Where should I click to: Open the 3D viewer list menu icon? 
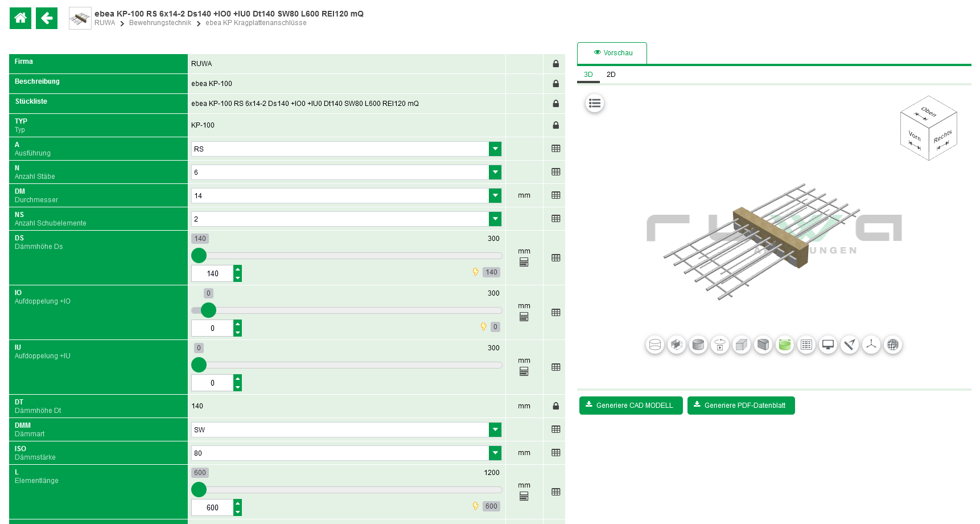coord(595,103)
